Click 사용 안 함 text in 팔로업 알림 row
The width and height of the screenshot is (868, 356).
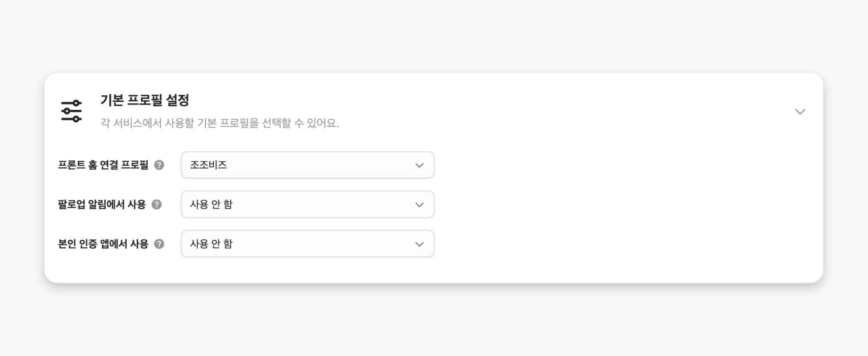211,204
